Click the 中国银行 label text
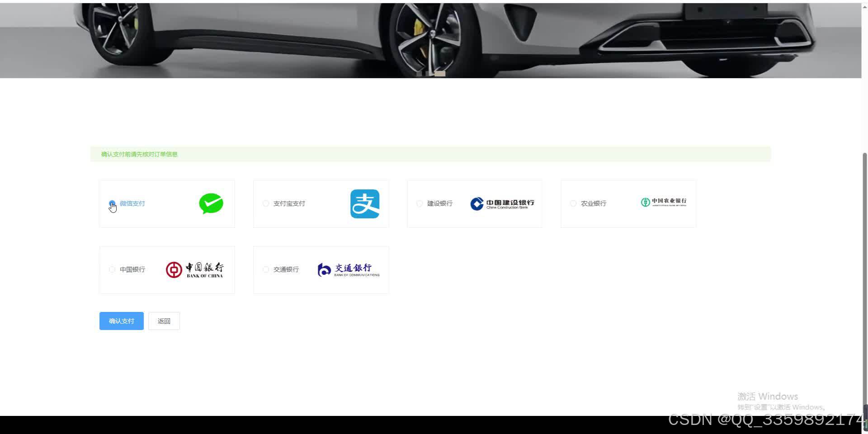The image size is (868, 434). (132, 269)
